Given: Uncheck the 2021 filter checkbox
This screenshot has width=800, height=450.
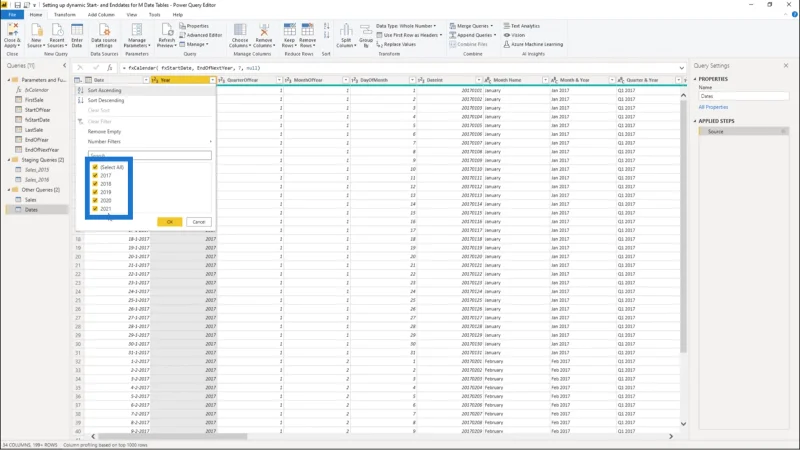Looking at the screenshot, I should (x=95, y=209).
